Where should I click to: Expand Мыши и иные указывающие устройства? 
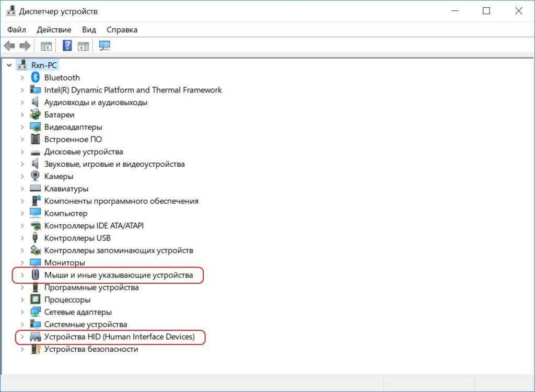22,275
